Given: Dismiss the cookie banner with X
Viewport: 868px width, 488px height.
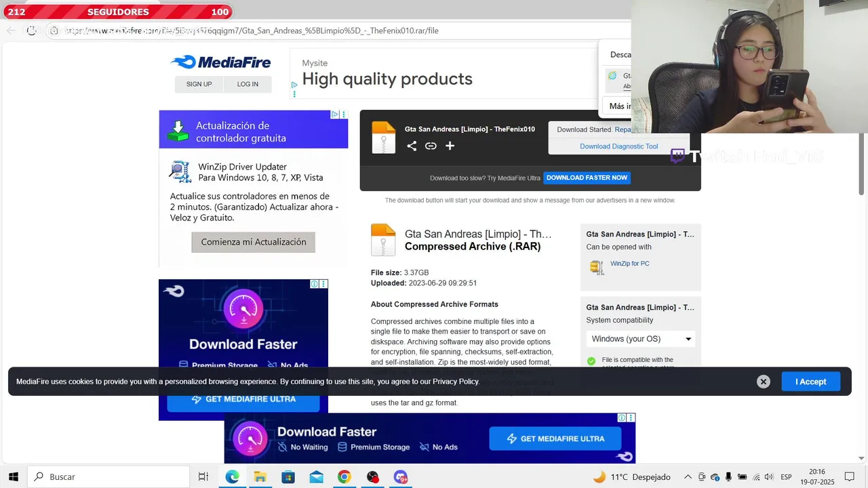Looking at the screenshot, I should point(764,382).
